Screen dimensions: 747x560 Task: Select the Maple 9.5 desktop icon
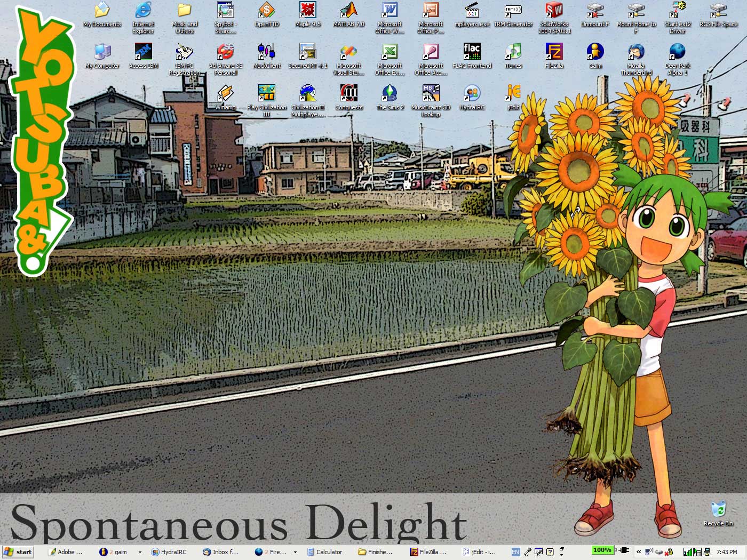click(308, 14)
